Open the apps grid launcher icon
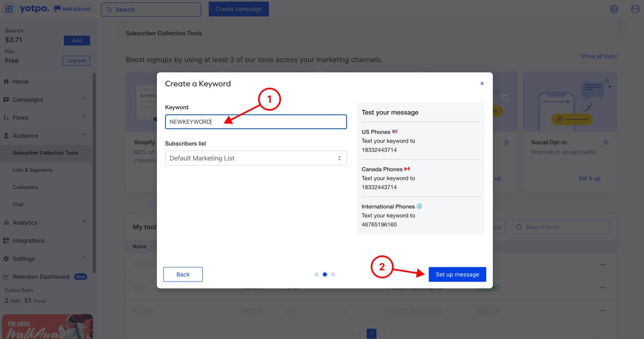644x339 pixels. (x=9, y=9)
